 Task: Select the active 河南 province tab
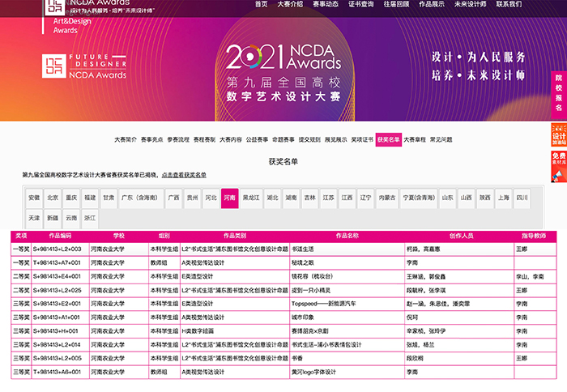230,198
